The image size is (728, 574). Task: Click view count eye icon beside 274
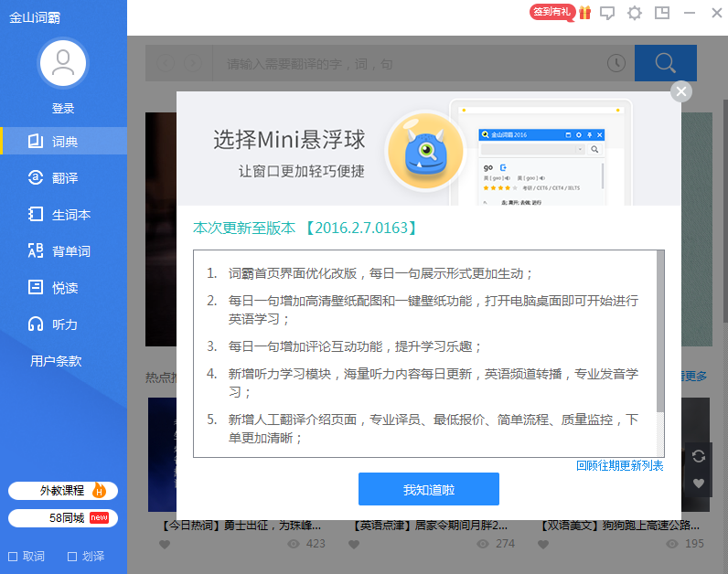(483, 544)
